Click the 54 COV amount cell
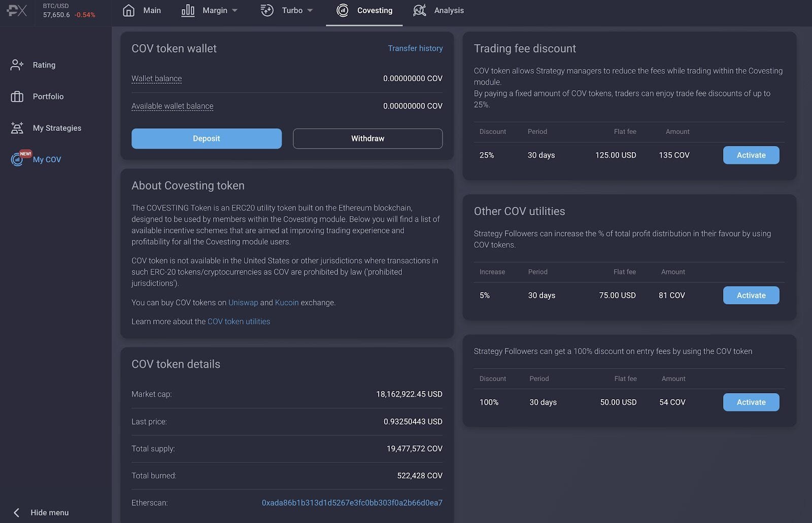The width and height of the screenshot is (812, 523). [672, 402]
